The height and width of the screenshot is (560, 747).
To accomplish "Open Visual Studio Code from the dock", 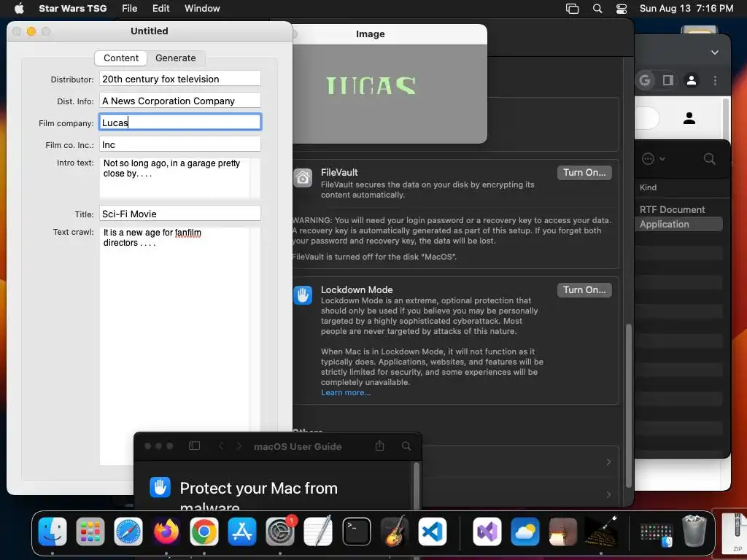I will click(433, 531).
